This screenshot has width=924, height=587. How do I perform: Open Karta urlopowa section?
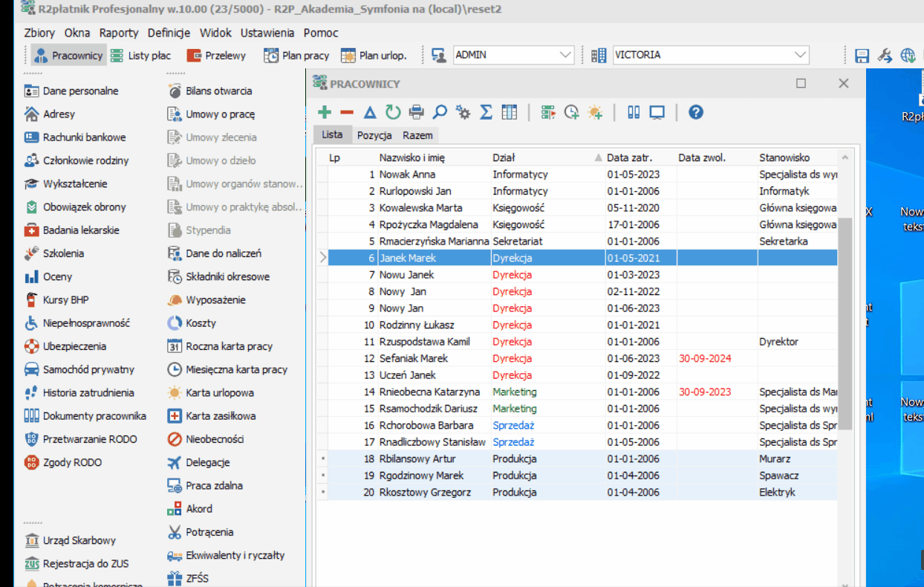[210, 392]
